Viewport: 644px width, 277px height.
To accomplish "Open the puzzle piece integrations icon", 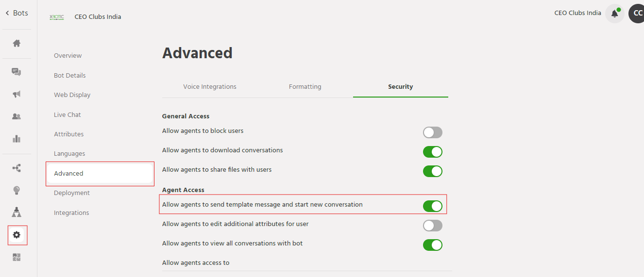I will 17,257.
